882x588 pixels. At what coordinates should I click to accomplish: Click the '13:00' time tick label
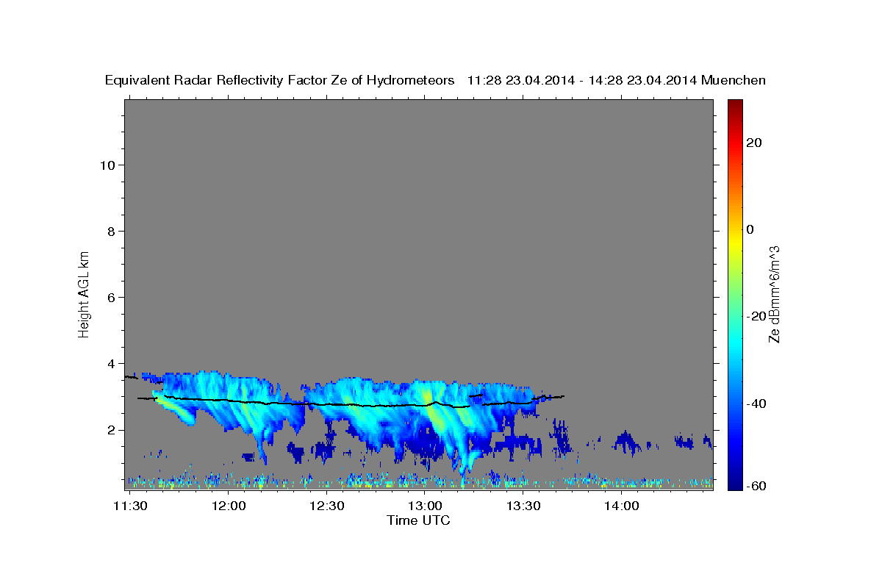425,506
